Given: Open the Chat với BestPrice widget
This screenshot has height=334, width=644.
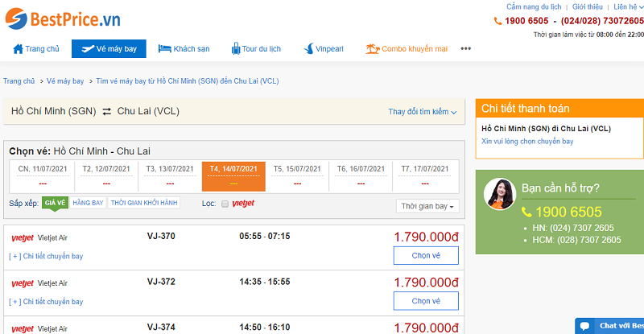Looking at the screenshot, I should pos(609,326).
